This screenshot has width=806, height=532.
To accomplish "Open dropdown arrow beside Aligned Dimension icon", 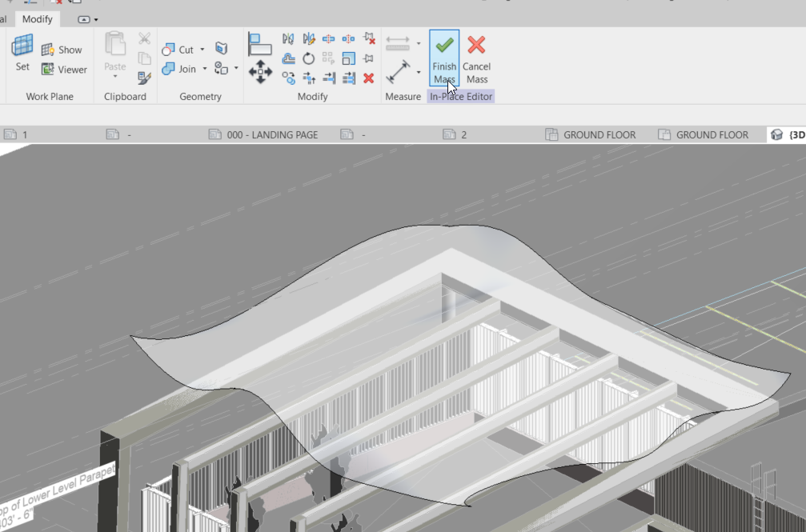I will (x=419, y=72).
